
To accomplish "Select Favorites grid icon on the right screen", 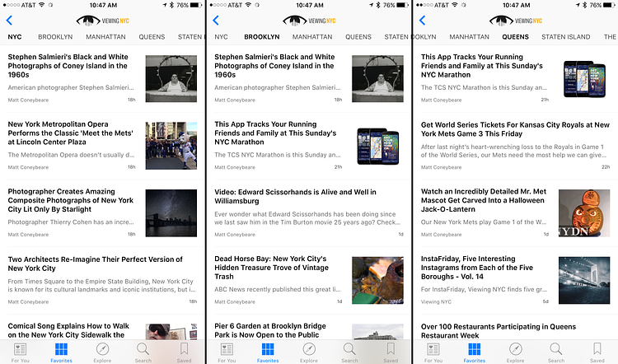I will pos(474,352).
